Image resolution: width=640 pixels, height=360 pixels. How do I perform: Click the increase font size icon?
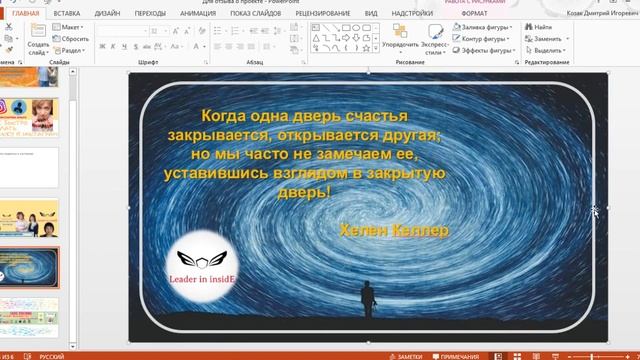(176, 31)
